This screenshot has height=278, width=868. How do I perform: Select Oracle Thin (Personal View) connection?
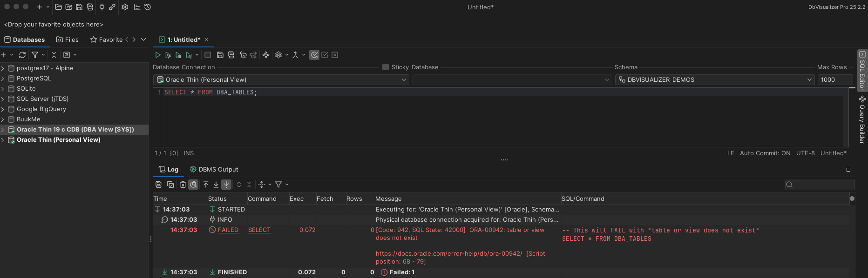coord(58,140)
